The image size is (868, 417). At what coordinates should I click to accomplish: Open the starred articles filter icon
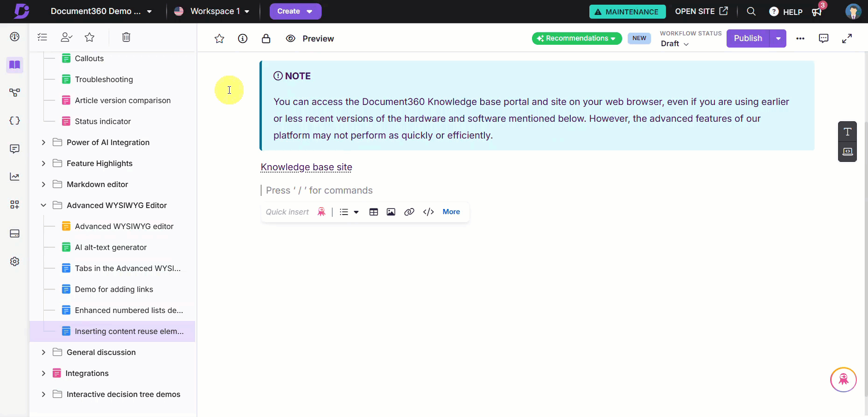click(90, 37)
